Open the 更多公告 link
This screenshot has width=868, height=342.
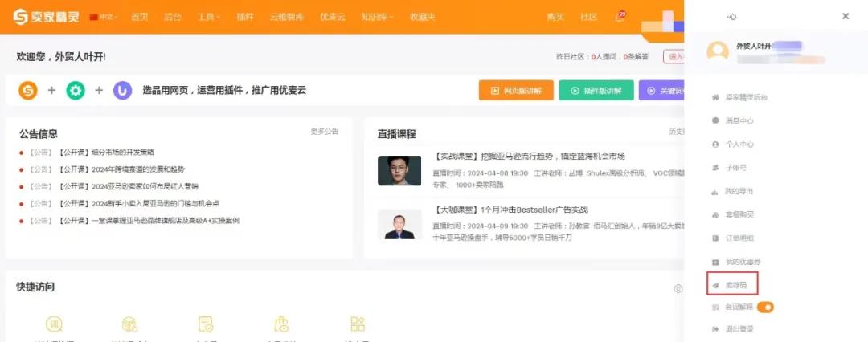click(x=325, y=132)
